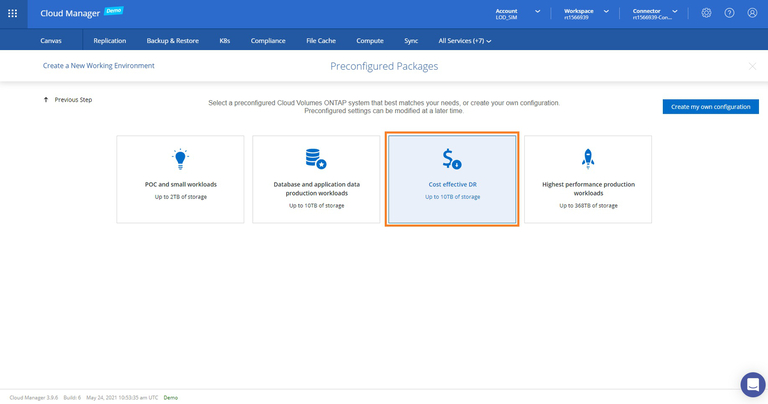Open the Compliance tab
The height and width of the screenshot is (404, 768).
coord(268,41)
